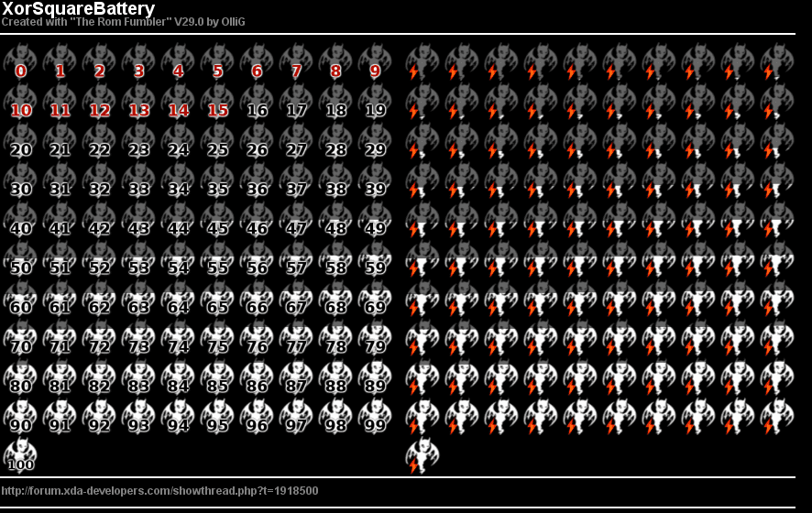This screenshot has height=513, width=812.
Task: Click battery icon 80
Action: click(x=20, y=377)
